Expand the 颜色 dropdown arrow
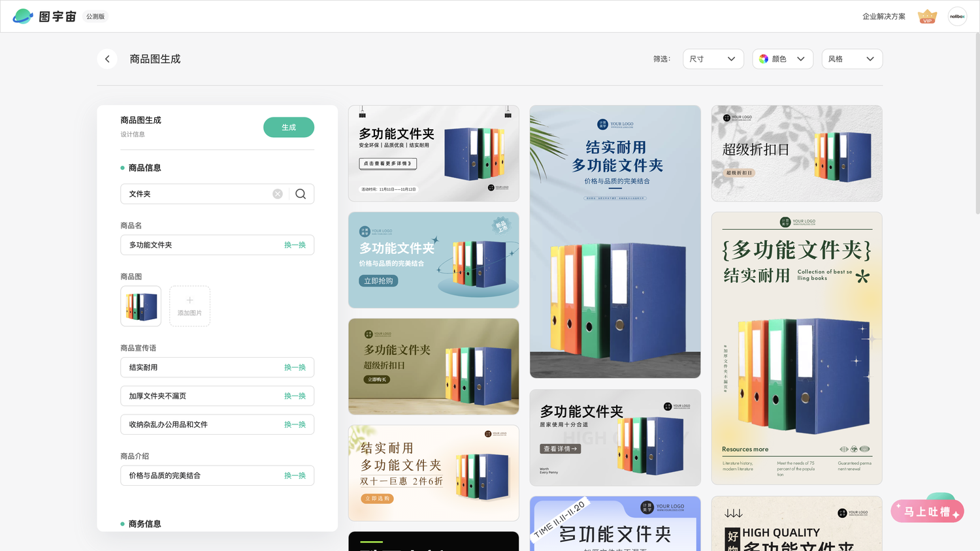This screenshot has height=551, width=980. click(801, 59)
